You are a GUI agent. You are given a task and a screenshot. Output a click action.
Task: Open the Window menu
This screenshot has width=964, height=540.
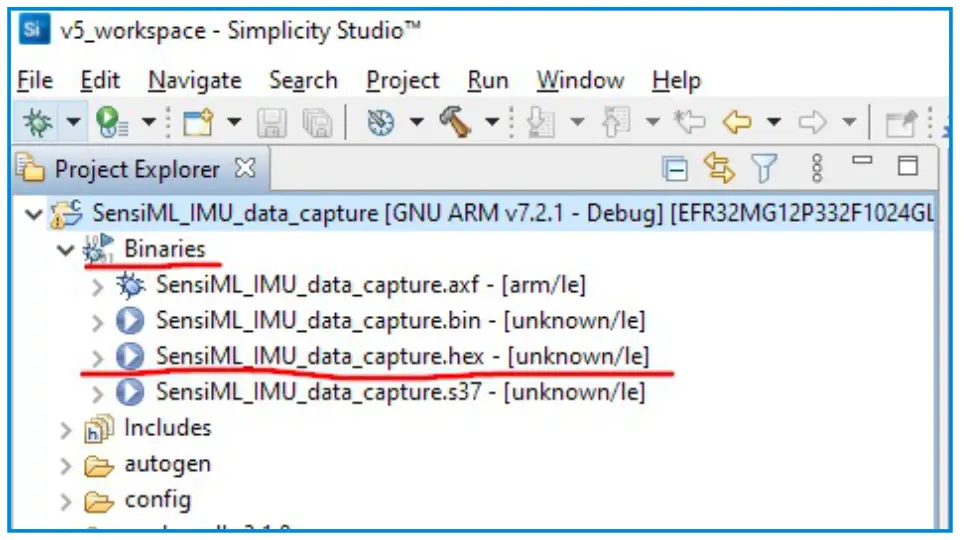[580, 80]
